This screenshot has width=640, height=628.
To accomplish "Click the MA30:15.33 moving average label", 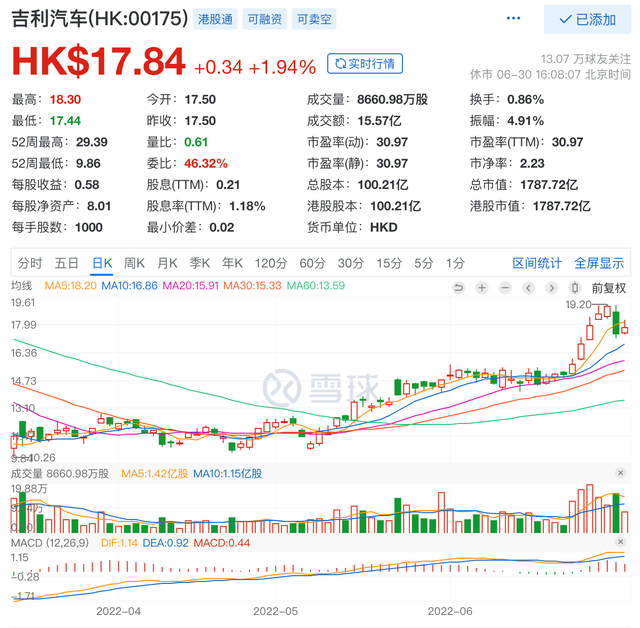I will click(x=252, y=286).
